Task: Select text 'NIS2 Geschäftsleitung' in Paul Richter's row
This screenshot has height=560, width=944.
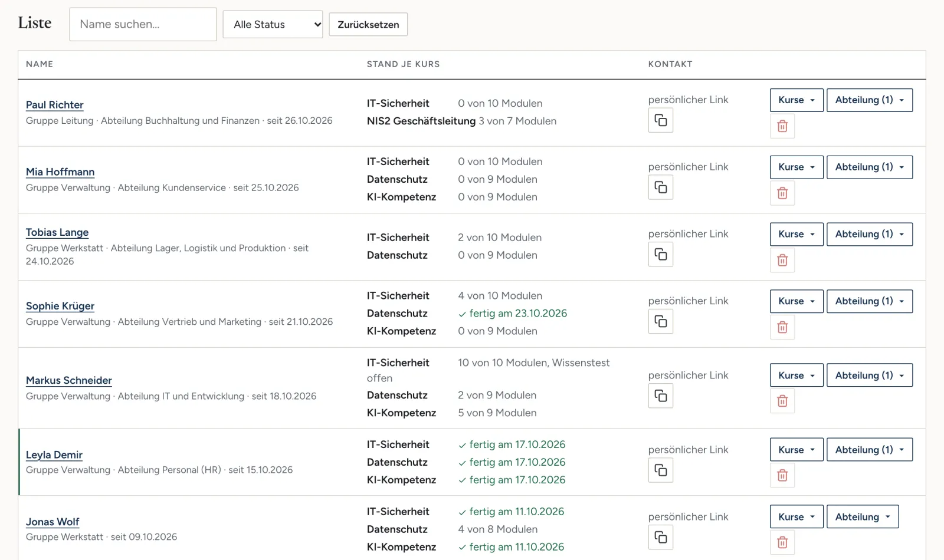Action: (421, 121)
